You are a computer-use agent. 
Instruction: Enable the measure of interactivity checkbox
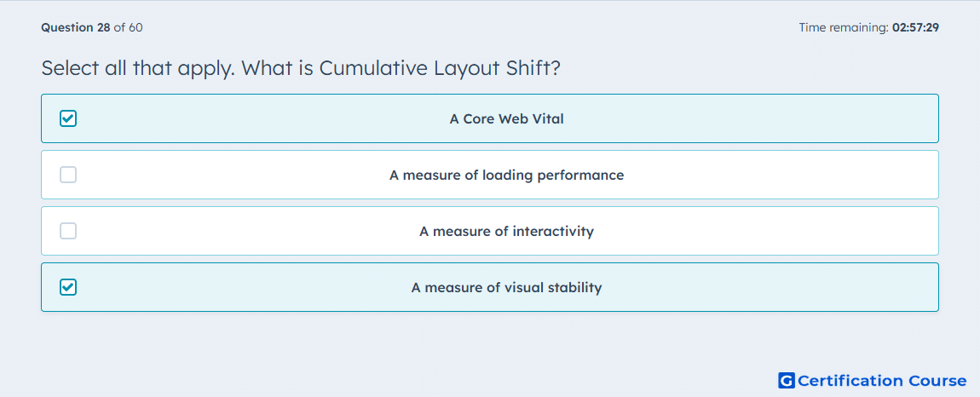click(x=68, y=231)
